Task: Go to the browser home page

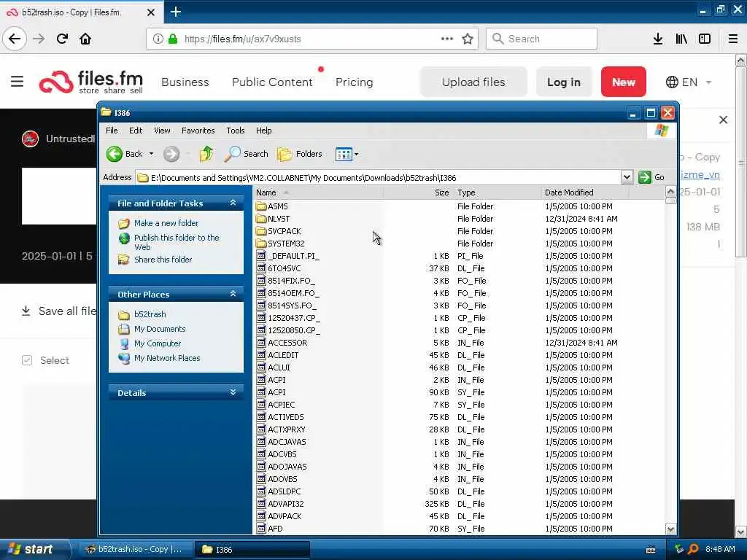Action: tap(85, 39)
